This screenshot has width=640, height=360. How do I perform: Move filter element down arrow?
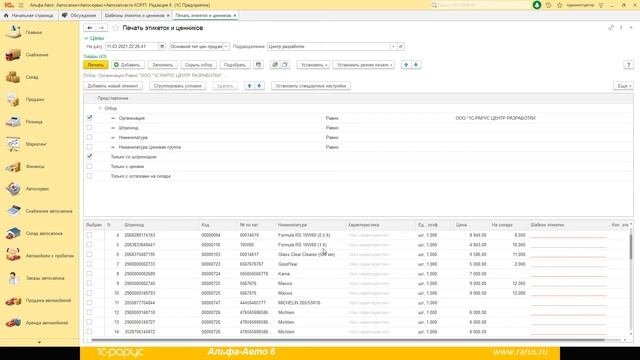259,86
